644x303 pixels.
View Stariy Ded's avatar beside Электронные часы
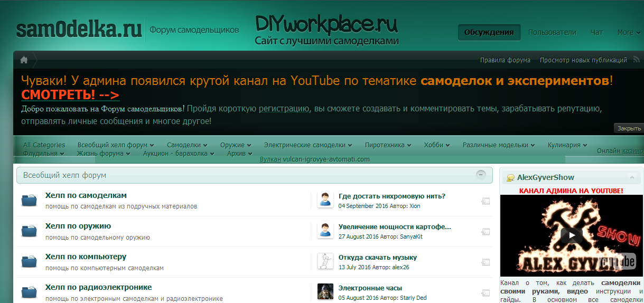click(x=325, y=292)
